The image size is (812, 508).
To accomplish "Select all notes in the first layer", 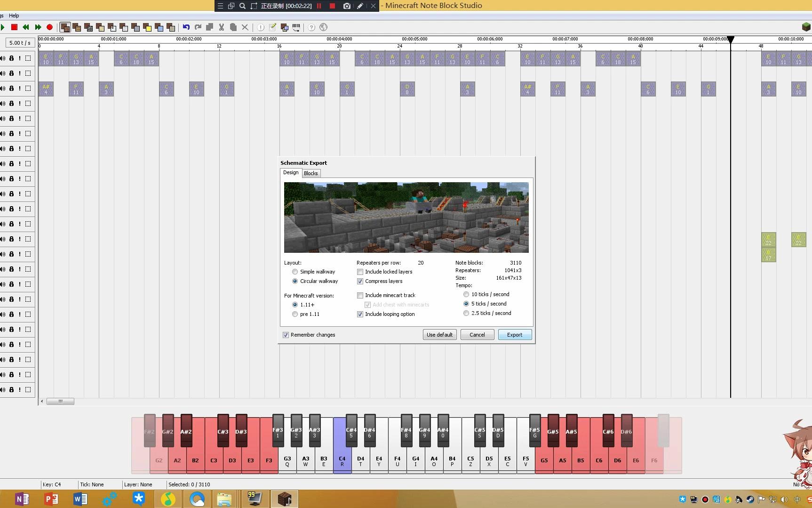I will click(28, 58).
